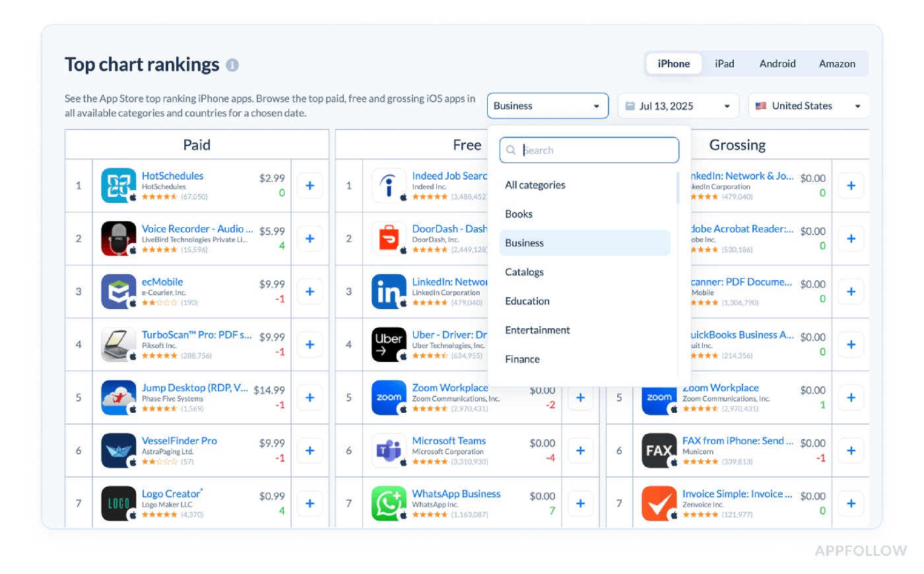This screenshot has width=924, height=574.
Task: Open VesselFinder Pro title link
Action: point(179,441)
